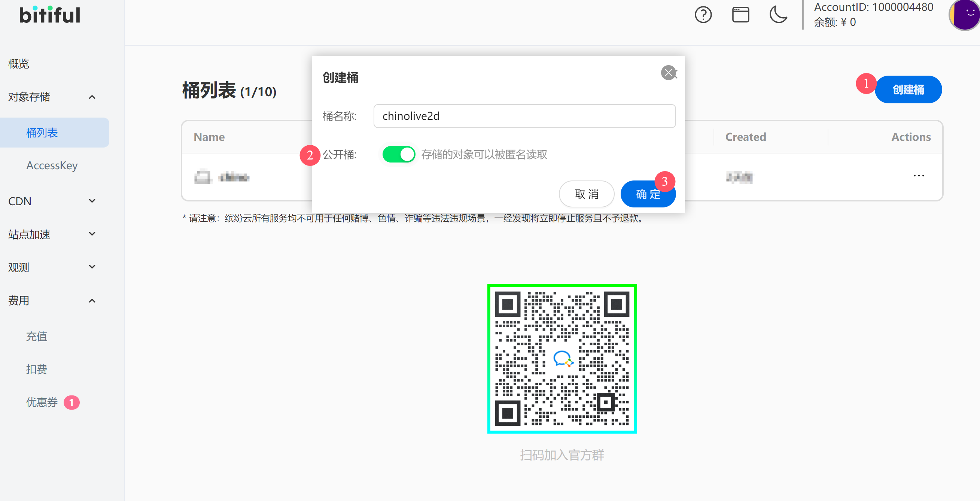This screenshot has height=501, width=980.
Task: Click the blue 创建桶 button
Action: (x=908, y=90)
